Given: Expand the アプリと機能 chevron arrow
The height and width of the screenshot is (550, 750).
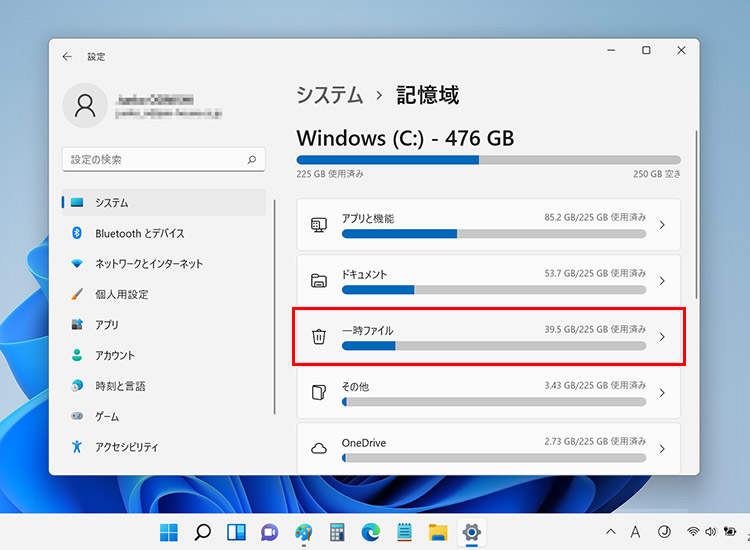Looking at the screenshot, I should pyautogui.click(x=661, y=225).
